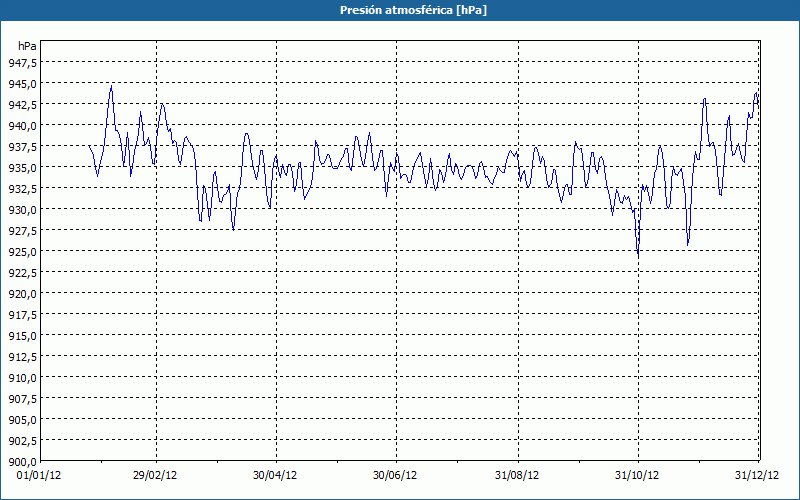
Task: Click the 900,0 axis value
Action: (22, 461)
